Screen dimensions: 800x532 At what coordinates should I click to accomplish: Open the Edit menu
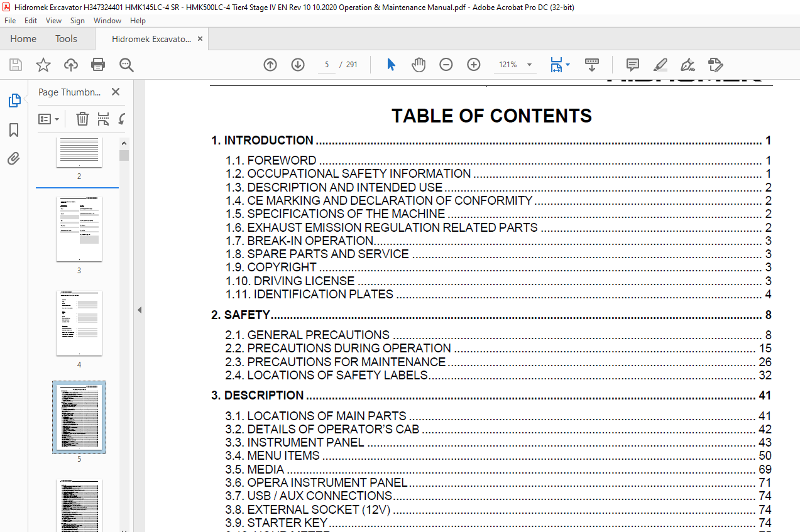click(x=31, y=21)
